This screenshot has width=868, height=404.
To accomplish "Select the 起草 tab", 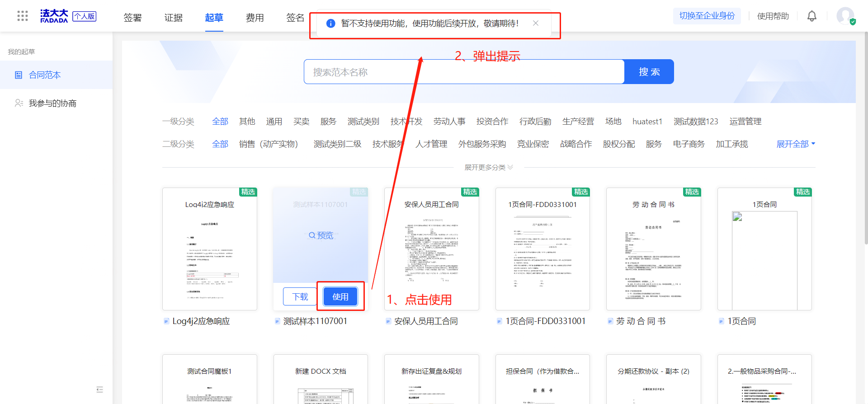I will coord(214,18).
